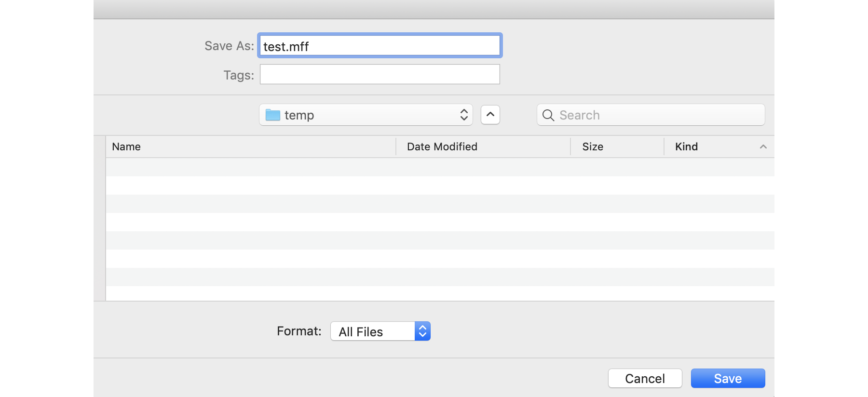Screen dimensions: 868x397
Task: Click the blue folder icon beside temp
Action: pos(273,115)
